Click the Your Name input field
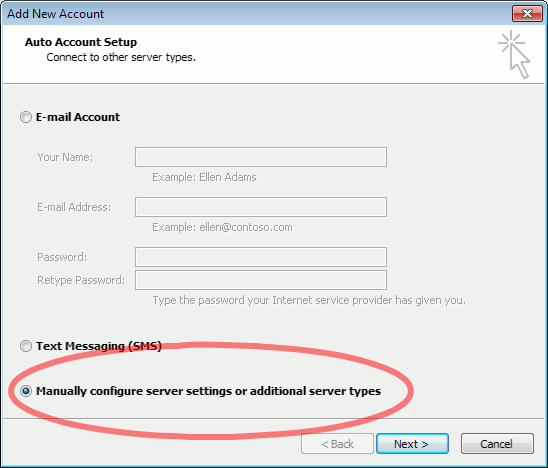Viewport: 548px width, 468px height. click(x=261, y=157)
